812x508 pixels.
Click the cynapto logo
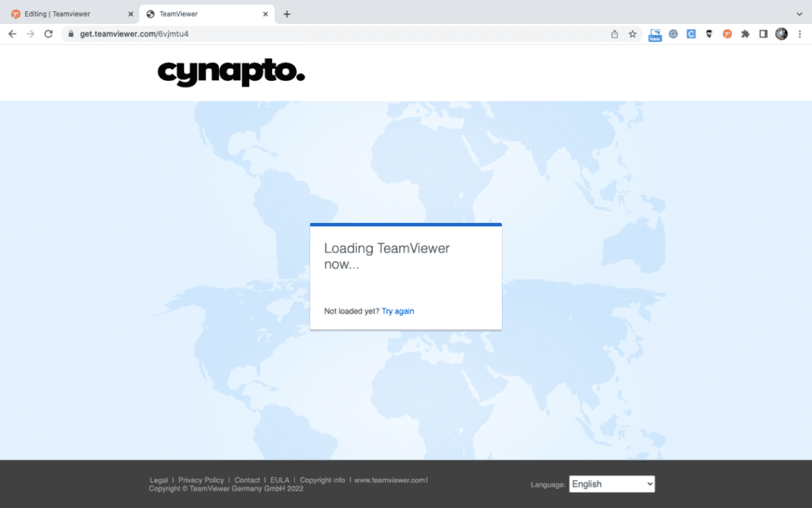(231, 72)
